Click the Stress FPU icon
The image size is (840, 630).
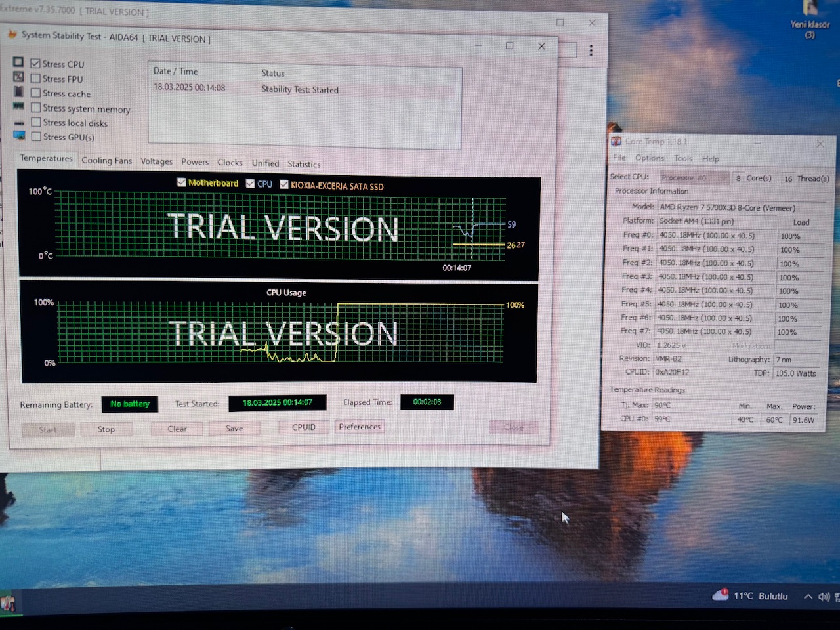(x=18, y=77)
